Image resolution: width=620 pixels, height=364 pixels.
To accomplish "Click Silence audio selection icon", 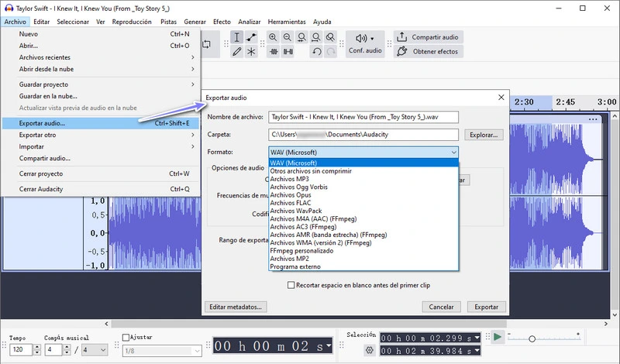I will (288, 51).
